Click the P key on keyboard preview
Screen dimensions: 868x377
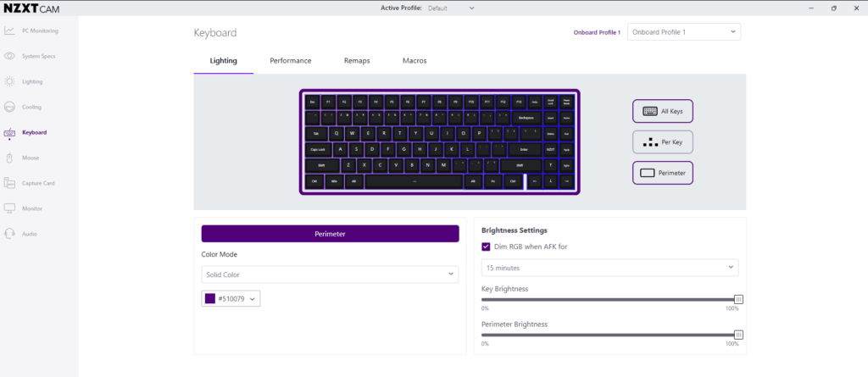pos(480,134)
